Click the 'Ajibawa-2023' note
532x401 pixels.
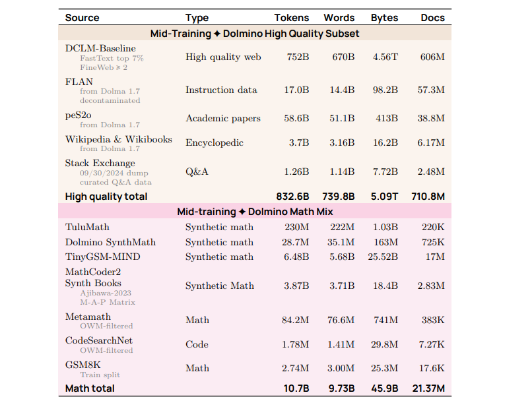106,293
